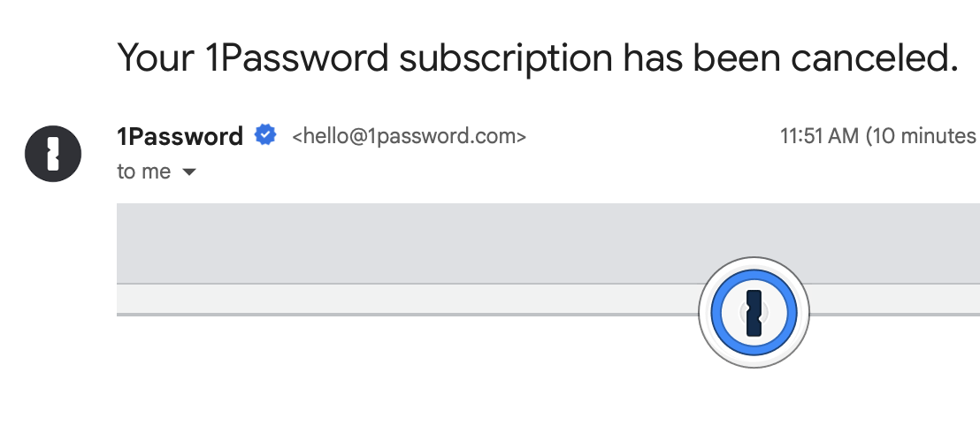Click the 1Password keyhole logo in email body
This screenshot has height=426, width=980.
tap(754, 312)
